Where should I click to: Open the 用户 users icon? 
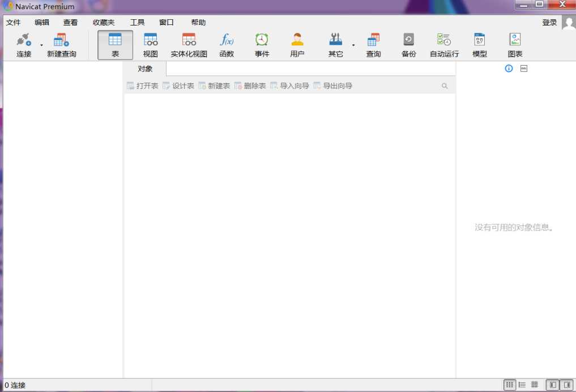click(x=297, y=45)
